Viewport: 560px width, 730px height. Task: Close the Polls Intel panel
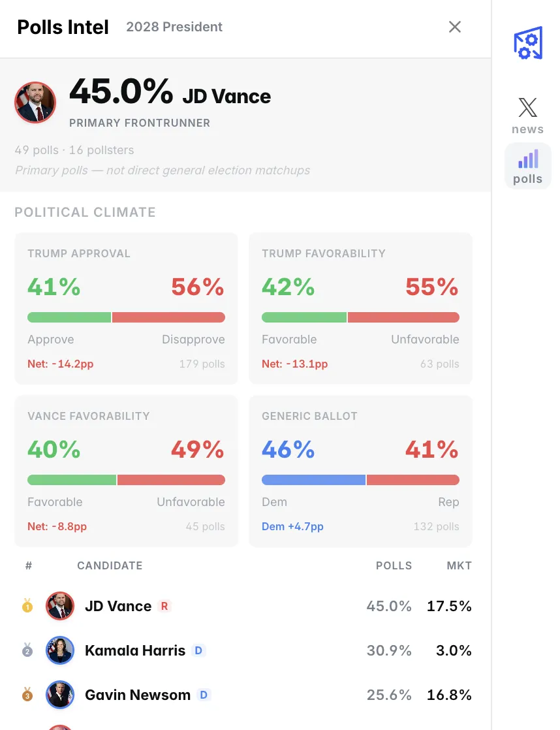tap(454, 27)
